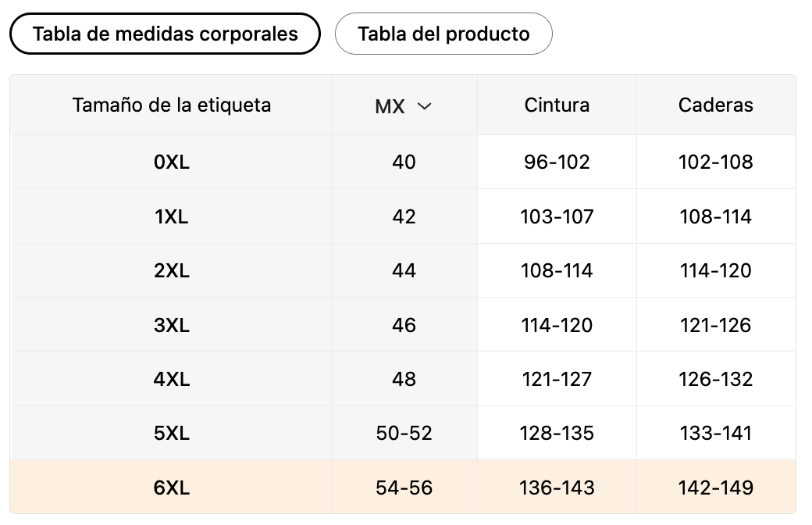Image resolution: width=812 pixels, height=525 pixels.
Task: Click the Cintura column header
Action: tap(557, 105)
